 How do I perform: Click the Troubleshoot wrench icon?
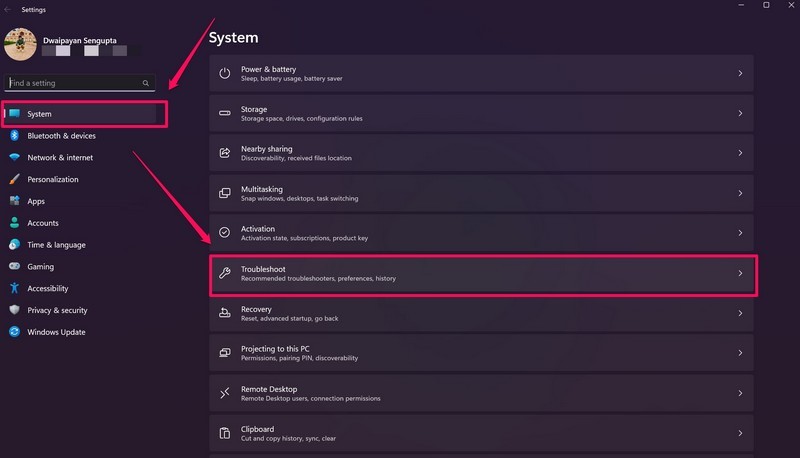[224, 273]
